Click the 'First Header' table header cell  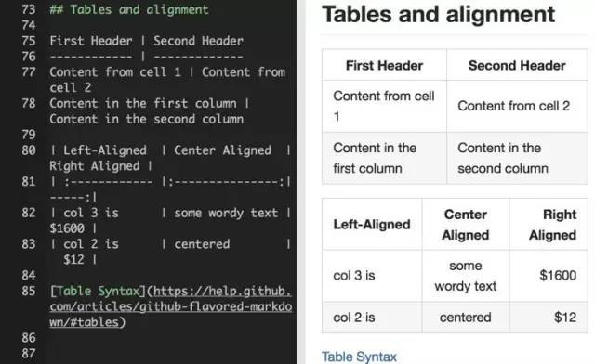click(384, 65)
